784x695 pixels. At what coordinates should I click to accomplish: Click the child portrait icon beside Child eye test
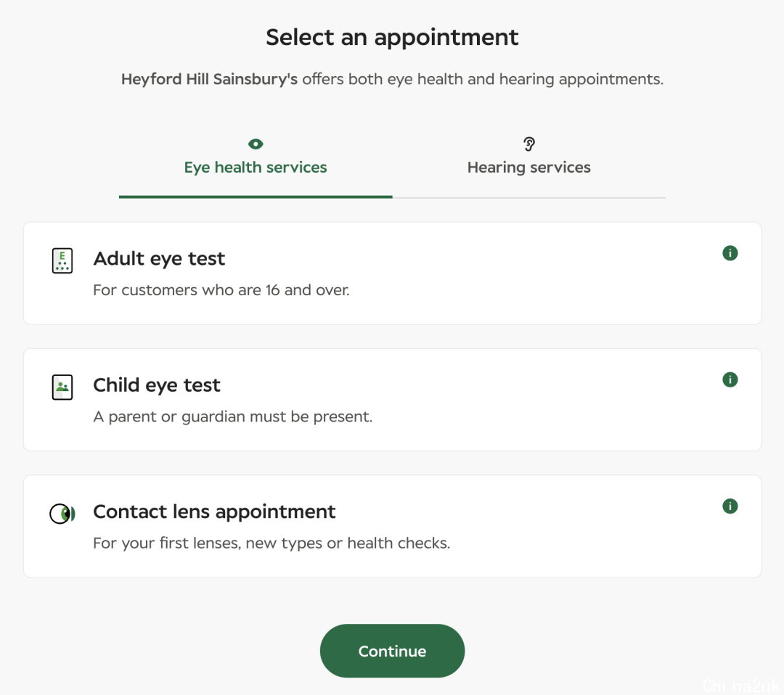pos(62,387)
